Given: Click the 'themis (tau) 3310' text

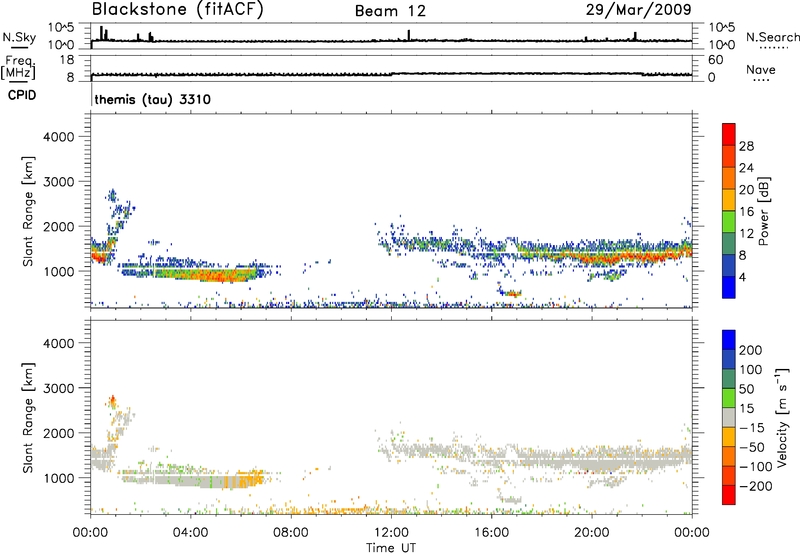Looking at the screenshot, I should 153,99.
